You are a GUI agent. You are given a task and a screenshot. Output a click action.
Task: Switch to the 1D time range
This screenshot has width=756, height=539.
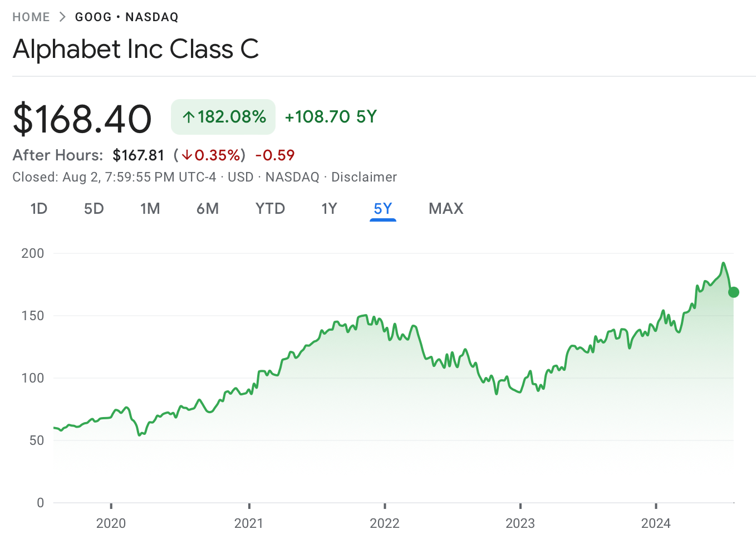tap(39, 209)
